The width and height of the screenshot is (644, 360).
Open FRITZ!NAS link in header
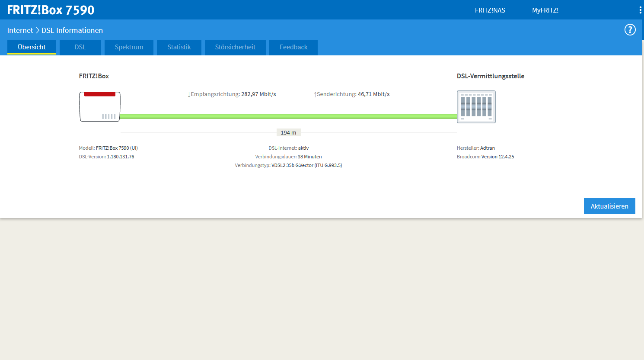(490, 10)
